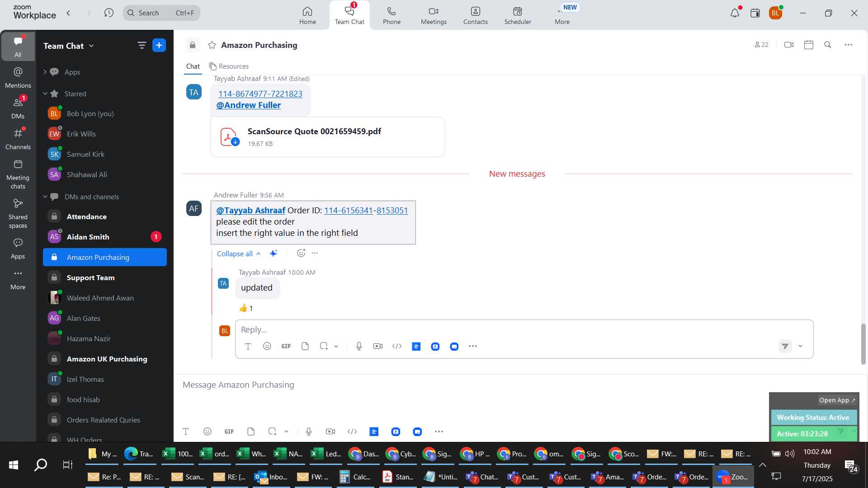Open emoji picker in reply box
Viewport: 868px width, 488px height.
[x=267, y=347]
